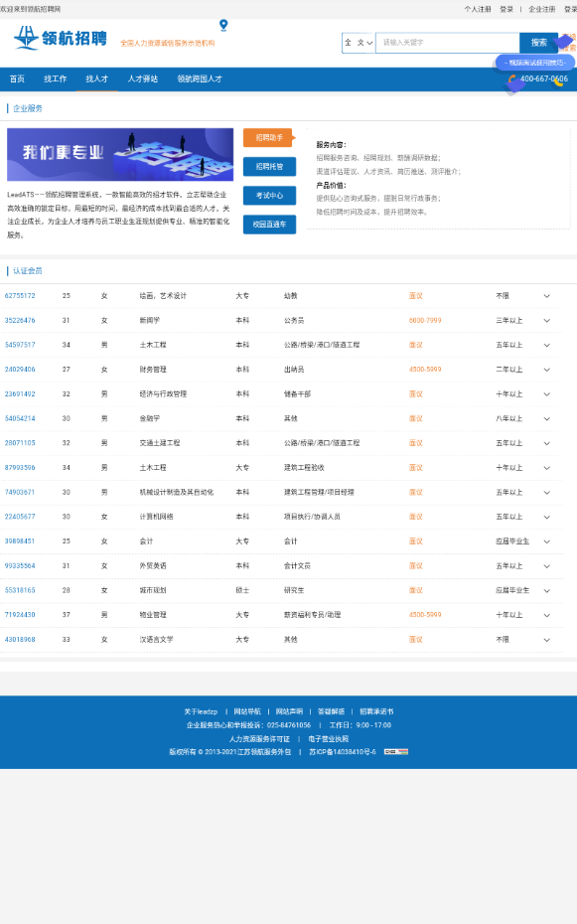577x924 pixels.
Task: Open member ID 39898451
Action: [20, 541]
